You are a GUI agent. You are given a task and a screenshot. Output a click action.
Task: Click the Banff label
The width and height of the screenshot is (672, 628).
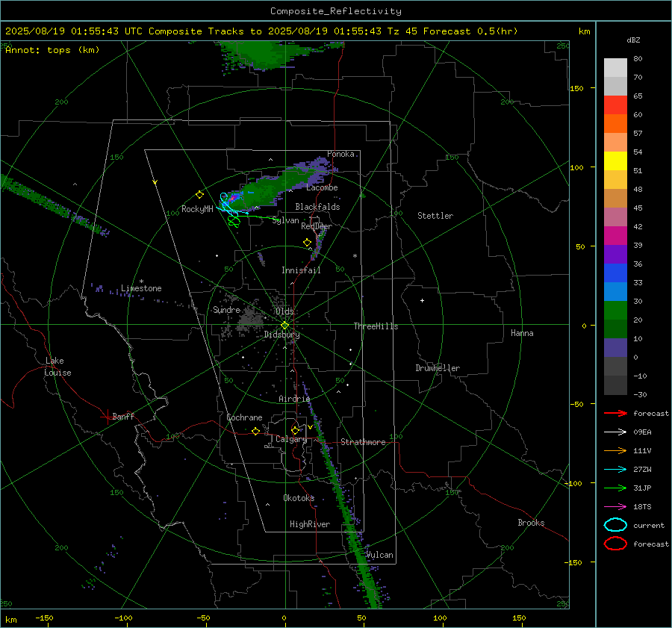point(123,416)
